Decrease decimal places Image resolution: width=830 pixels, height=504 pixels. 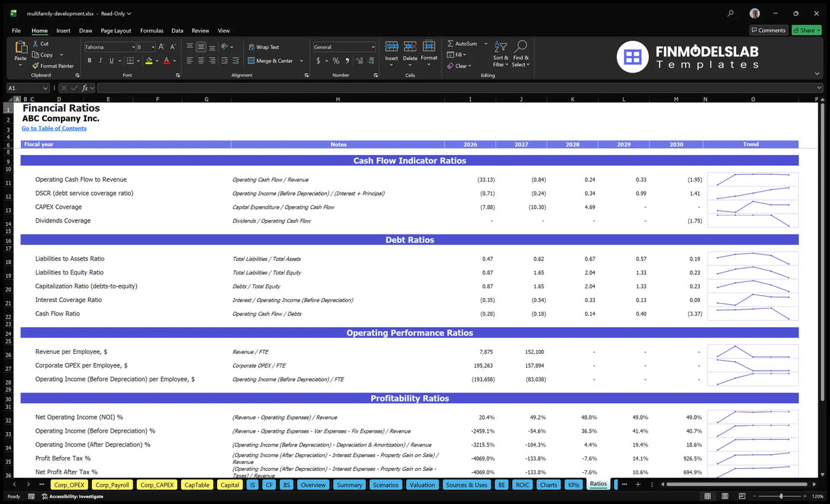pos(370,61)
